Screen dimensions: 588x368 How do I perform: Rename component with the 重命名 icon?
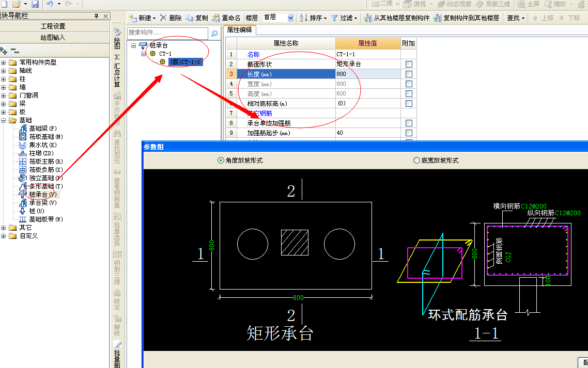point(216,18)
